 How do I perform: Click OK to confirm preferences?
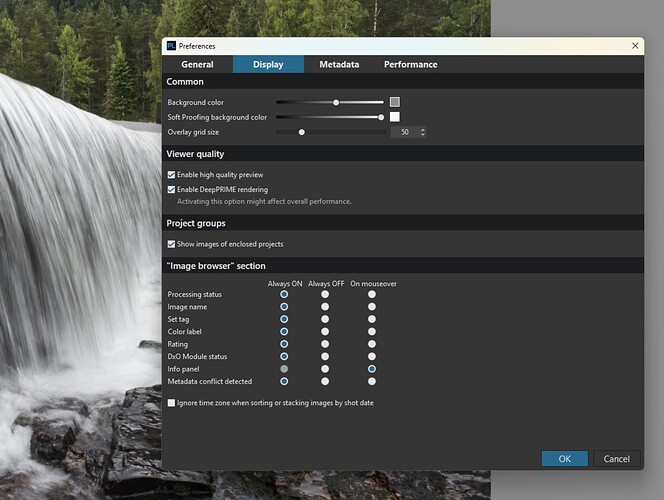click(565, 459)
